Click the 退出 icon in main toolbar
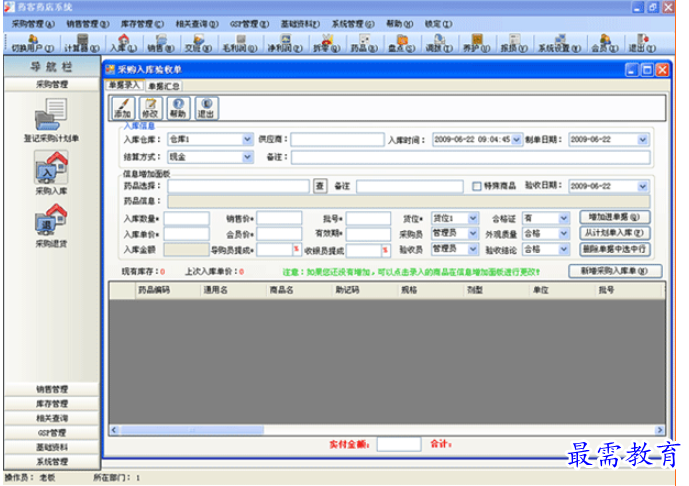Screen dimensions: 689x486 [642, 44]
